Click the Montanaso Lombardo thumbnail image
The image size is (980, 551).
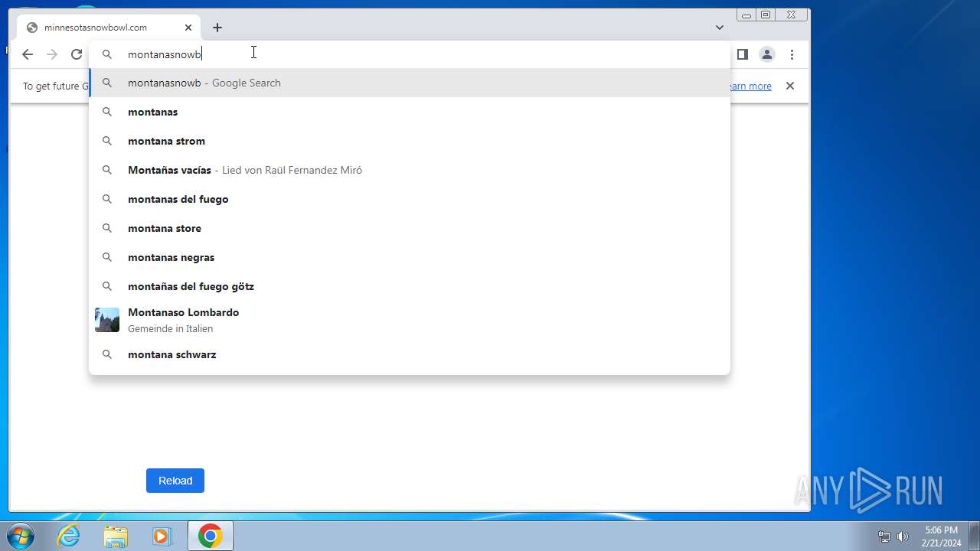pos(107,320)
